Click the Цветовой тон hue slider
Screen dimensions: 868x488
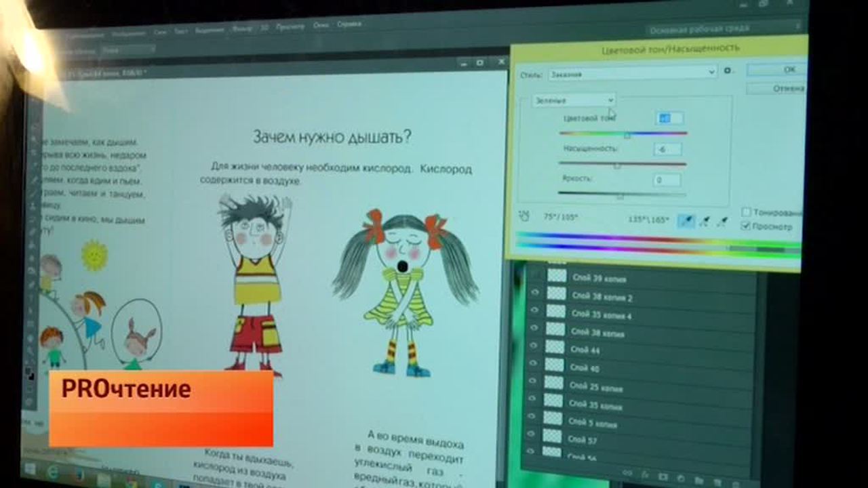[x=623, y=134]
